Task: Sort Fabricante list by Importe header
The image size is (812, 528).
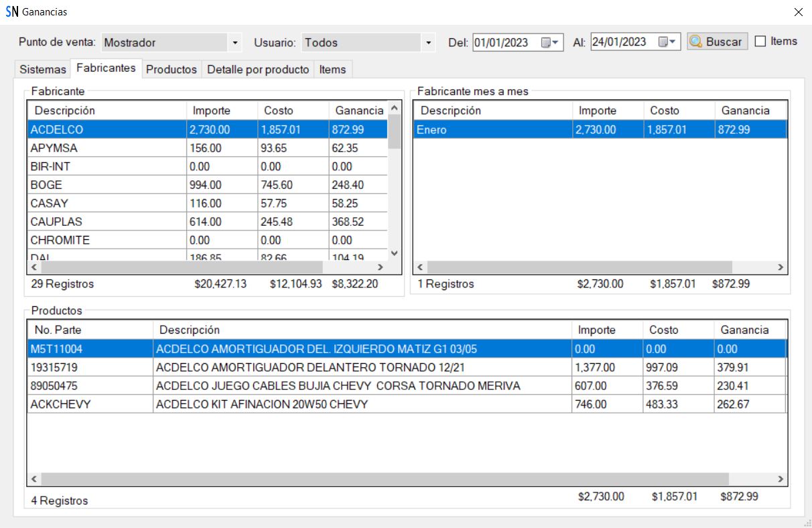Action: pyautogui.click(x=222, y=111)
